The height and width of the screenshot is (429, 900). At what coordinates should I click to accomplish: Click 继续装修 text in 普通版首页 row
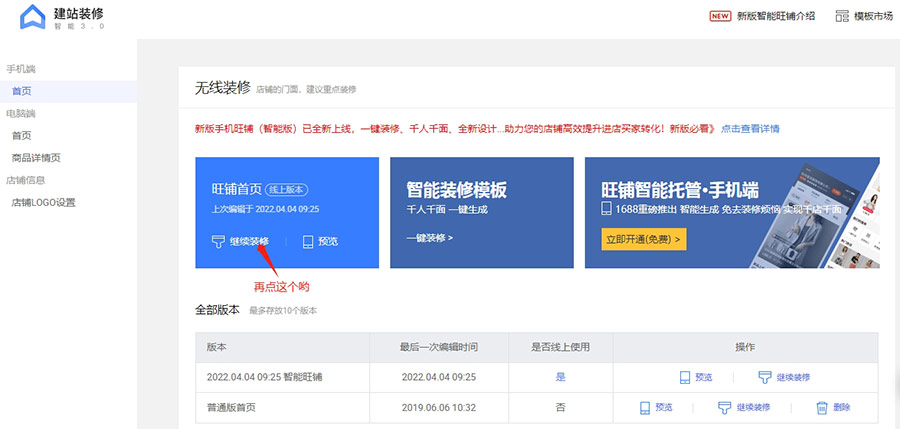tap(754, 408)
